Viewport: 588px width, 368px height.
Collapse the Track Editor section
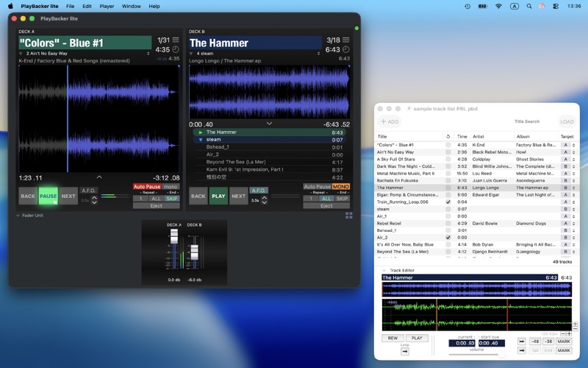tap(384, 270)
